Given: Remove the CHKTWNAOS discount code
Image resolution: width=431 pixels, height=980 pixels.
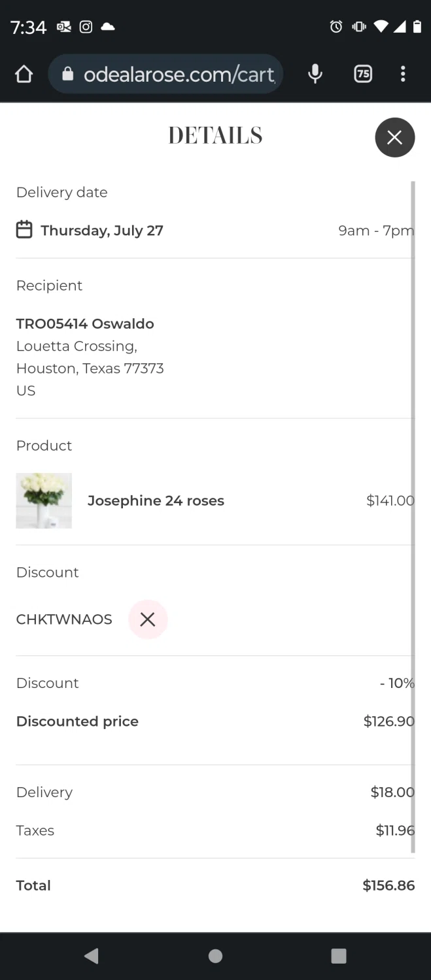Looking at the screenshot, I should click(x=148, y=619).
